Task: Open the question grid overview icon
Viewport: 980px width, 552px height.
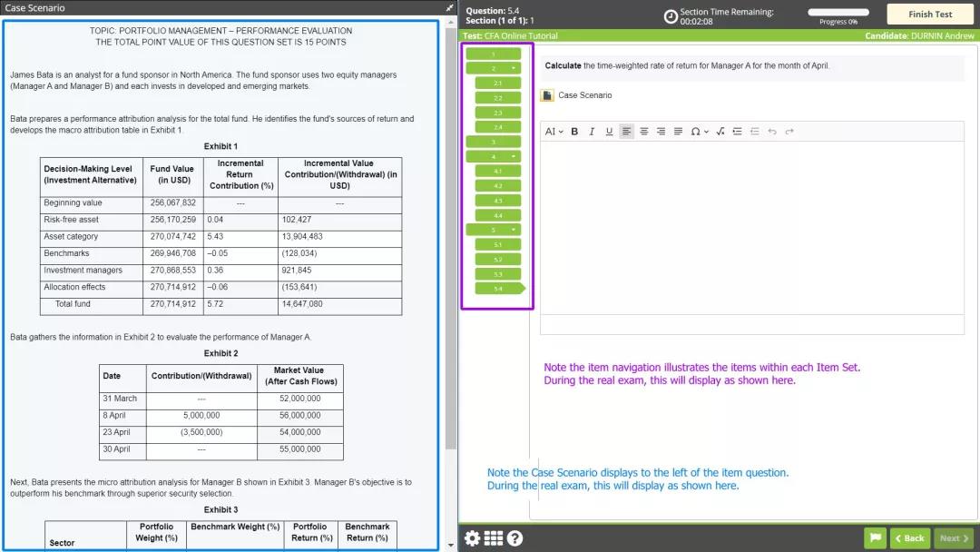Action: (x=493, y=538)
